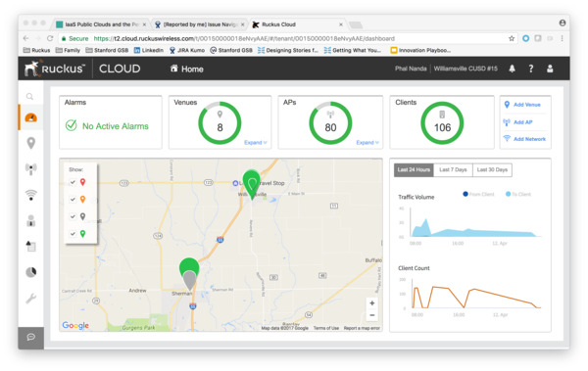The width and height of the screenshot is (588, 371).
Task: Click the notifications bell icon
Action: click(512, 69)
